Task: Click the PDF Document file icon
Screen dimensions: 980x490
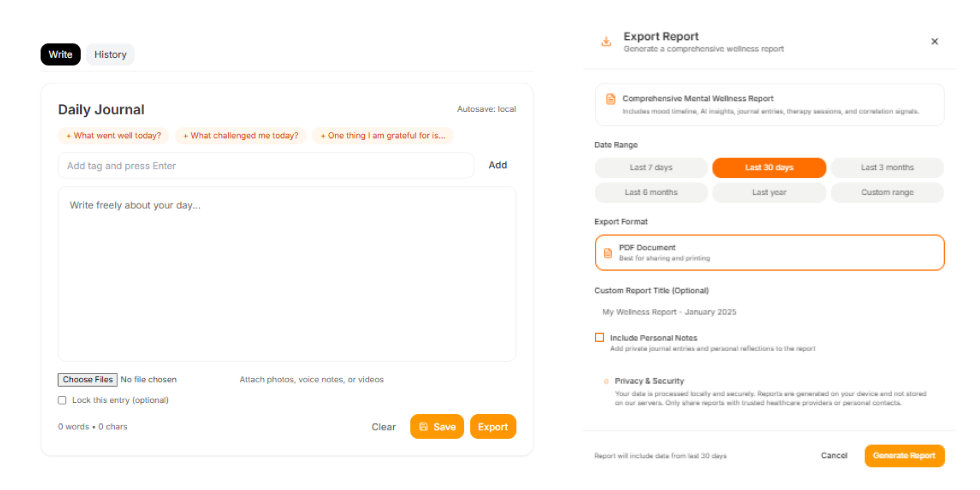Action: pos(608,253)
